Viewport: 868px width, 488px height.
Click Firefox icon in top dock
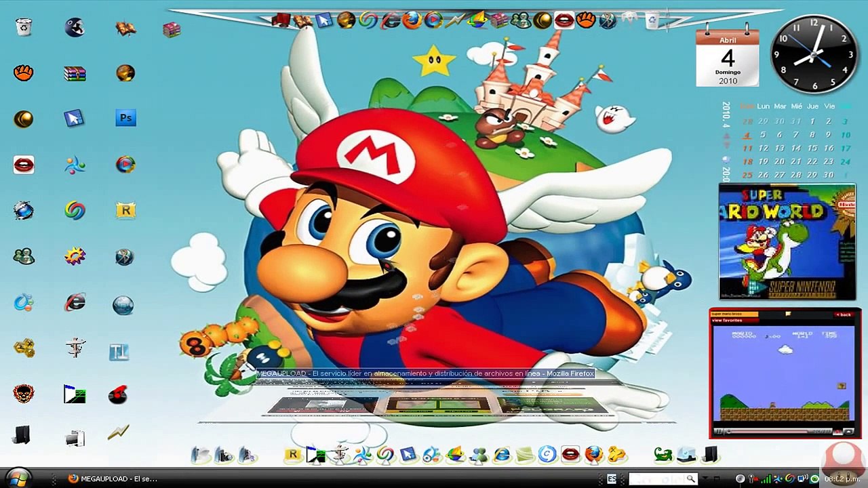(x=412, y=20)
